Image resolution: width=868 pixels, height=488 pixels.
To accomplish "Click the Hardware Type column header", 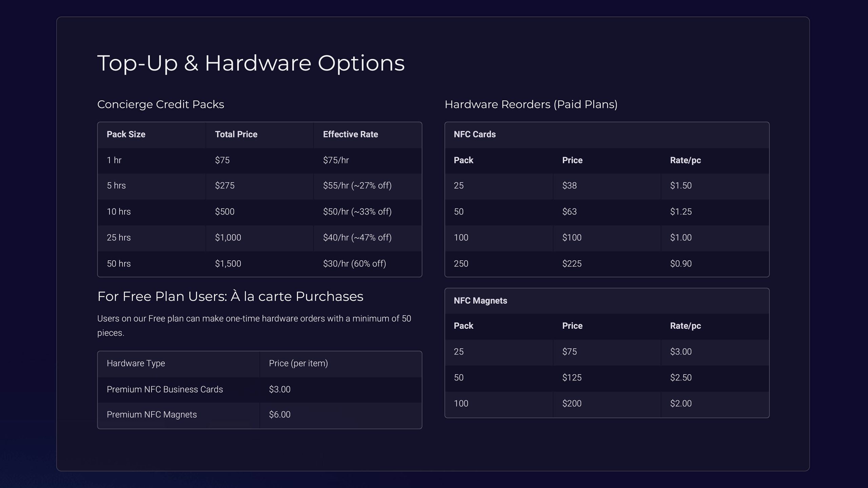I will pyautogui.click(x=136, y=363).
